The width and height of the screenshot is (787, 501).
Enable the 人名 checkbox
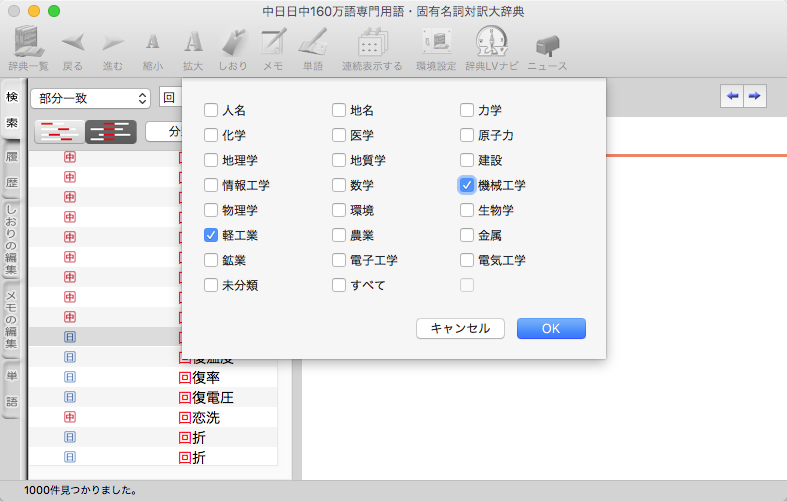(x=211, y=110)
